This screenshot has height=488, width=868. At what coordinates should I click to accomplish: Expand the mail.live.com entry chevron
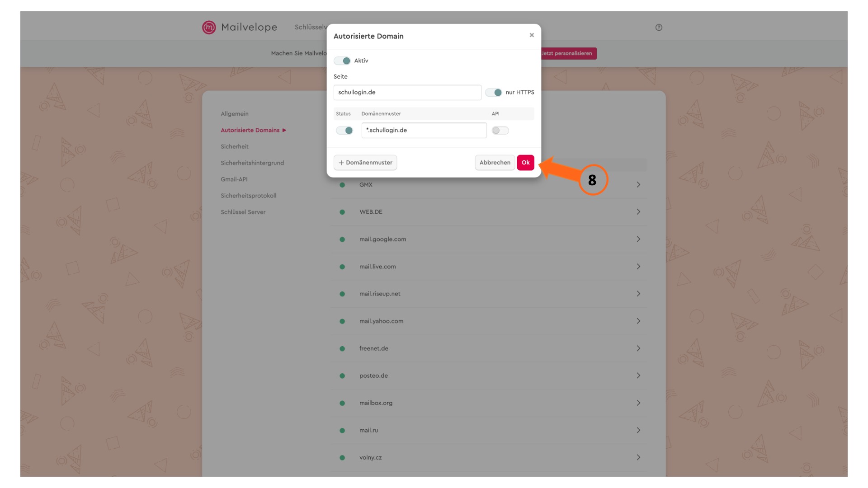pyautogui.click(x=638, y=267)
